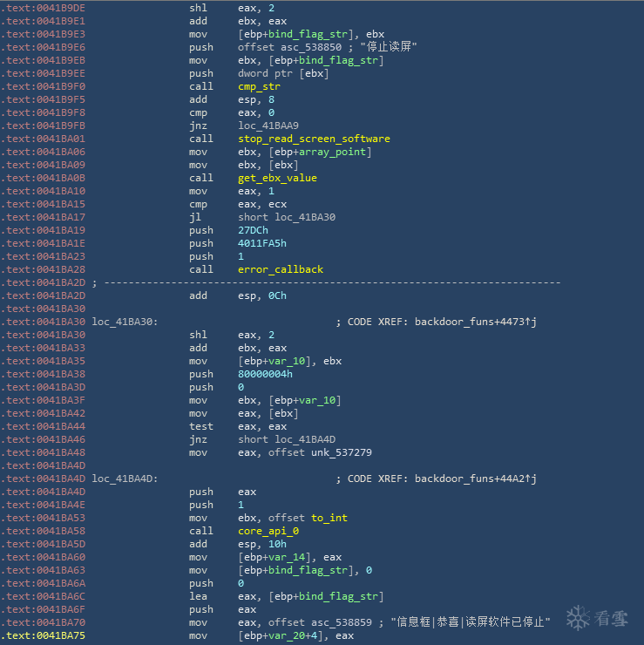
Task: Select operand "esp, 0Ch"
Action: [x=262, y=295]
